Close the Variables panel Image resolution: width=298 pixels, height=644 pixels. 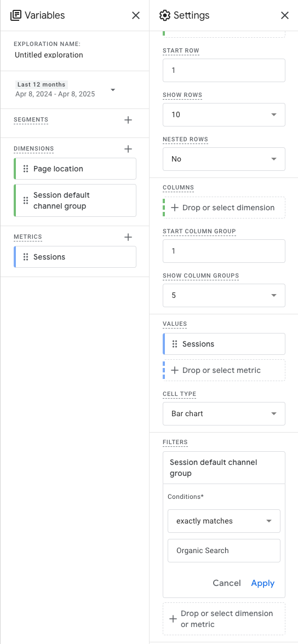[136, 15]
